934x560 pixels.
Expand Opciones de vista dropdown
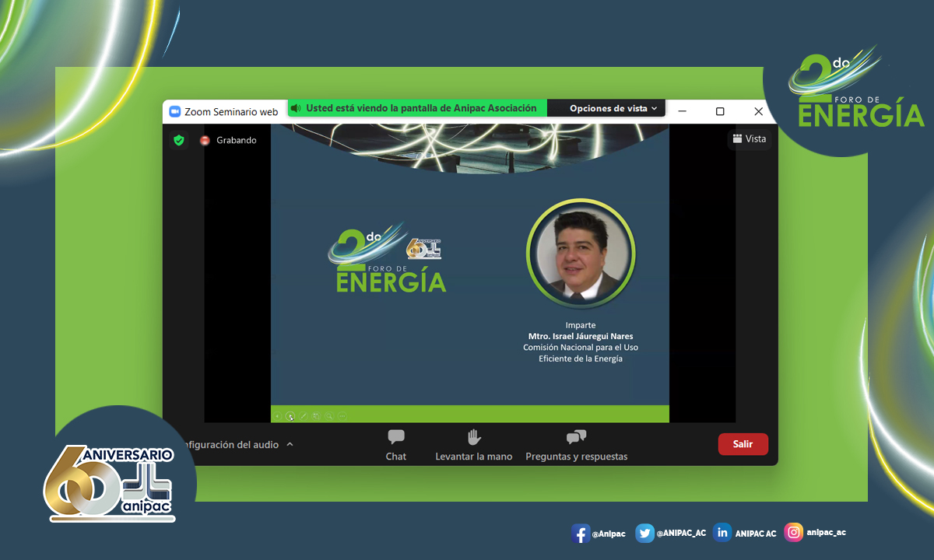tap(613, 108)
